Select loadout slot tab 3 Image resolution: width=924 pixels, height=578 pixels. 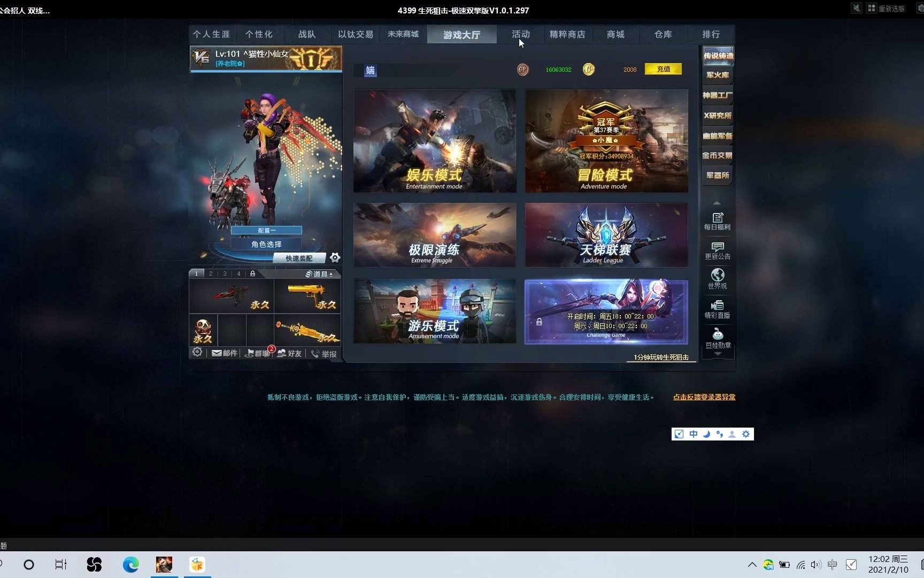(225, 273)
